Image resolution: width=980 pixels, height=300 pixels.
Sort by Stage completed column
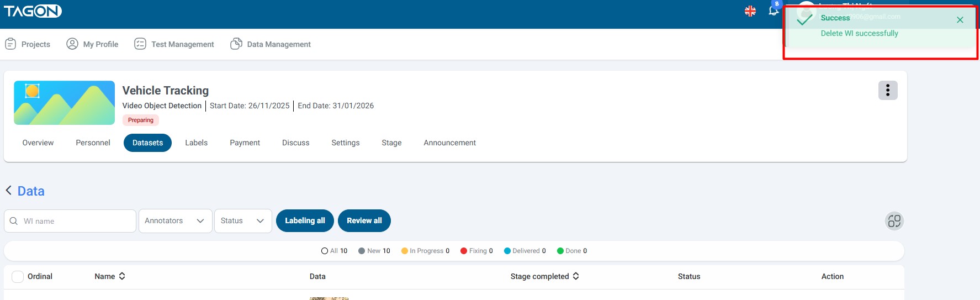point(576,276)
